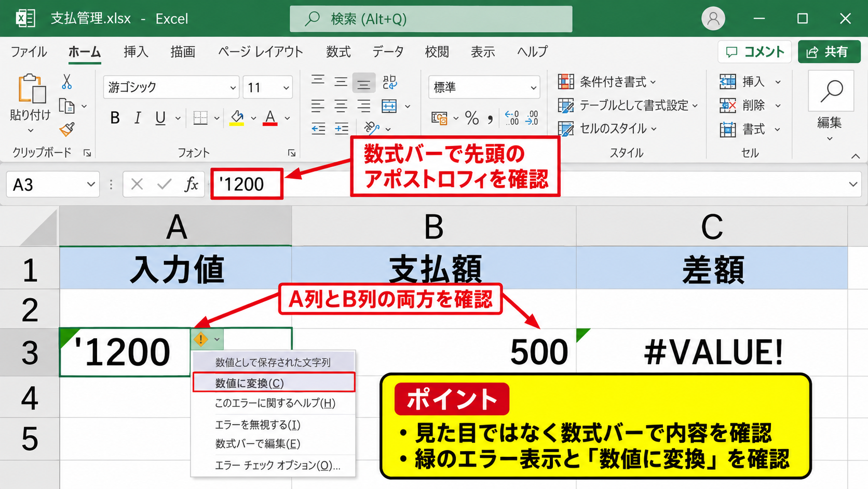
Task: Toggle Bold formatting
Action: click(x=115, y=118)
